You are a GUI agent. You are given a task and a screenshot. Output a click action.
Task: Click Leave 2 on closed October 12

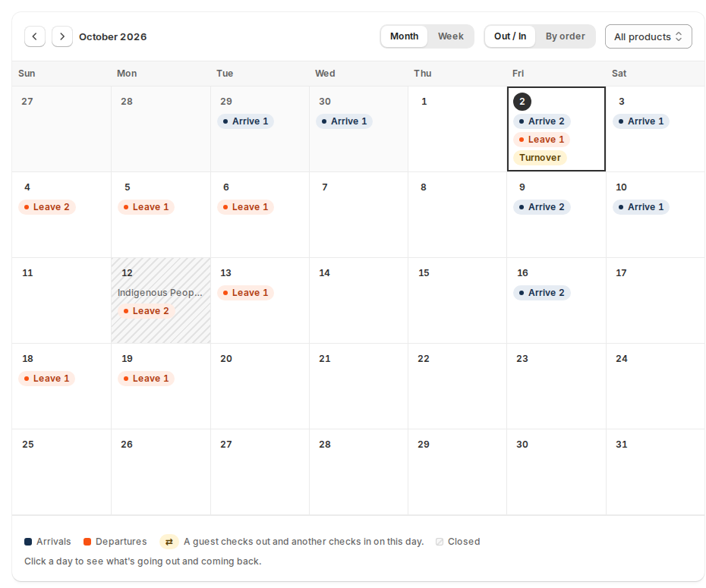point(147,311)
